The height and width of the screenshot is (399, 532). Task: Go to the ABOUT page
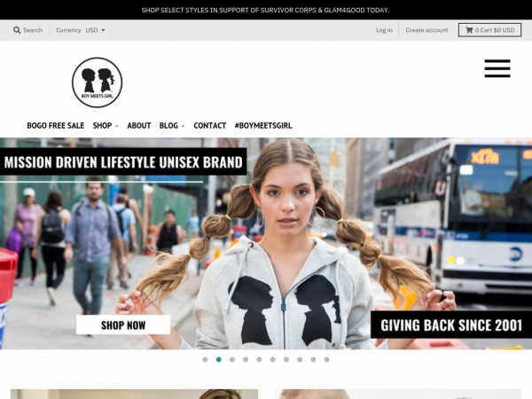pos(139,126)
